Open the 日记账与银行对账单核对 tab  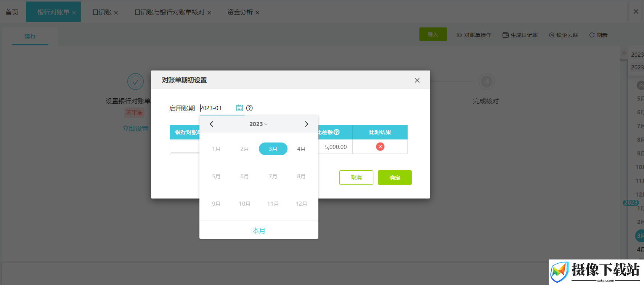(169, 12)
